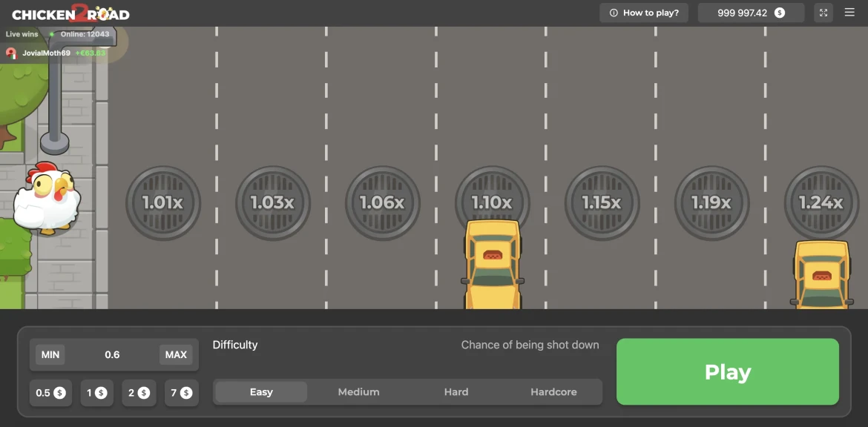Click the 1.15x manhole multiplier
Viewport: 868px width, 427px height.
[x=602, y=203]
